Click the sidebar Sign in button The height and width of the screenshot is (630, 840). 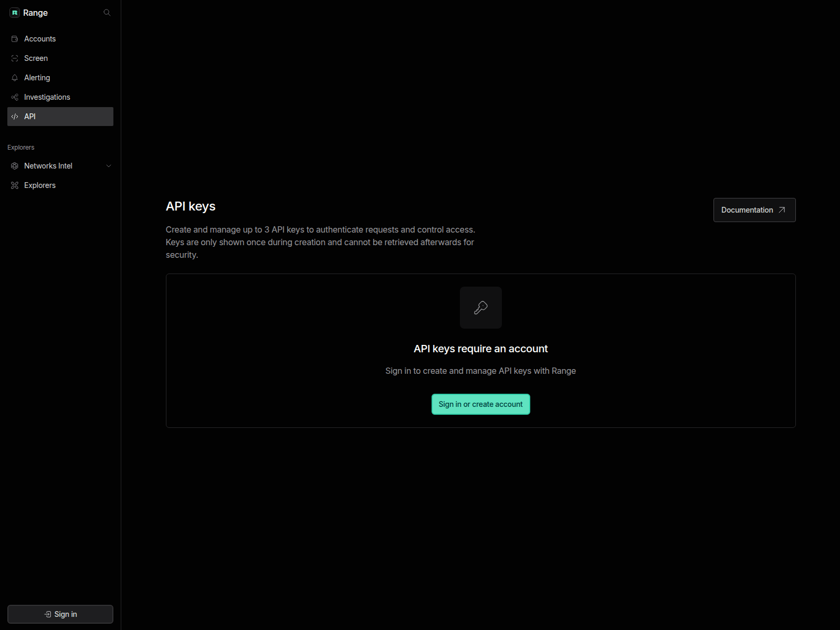60,614
